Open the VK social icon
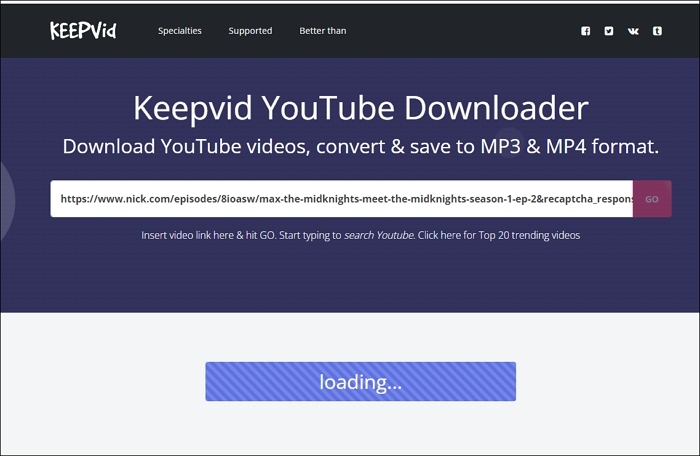This screenshot has height=456, width=700. [633, 31]
